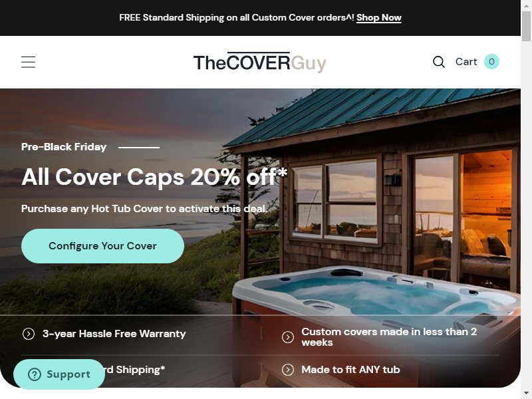Click the Standard Shipping feature text

click(135, 370)
